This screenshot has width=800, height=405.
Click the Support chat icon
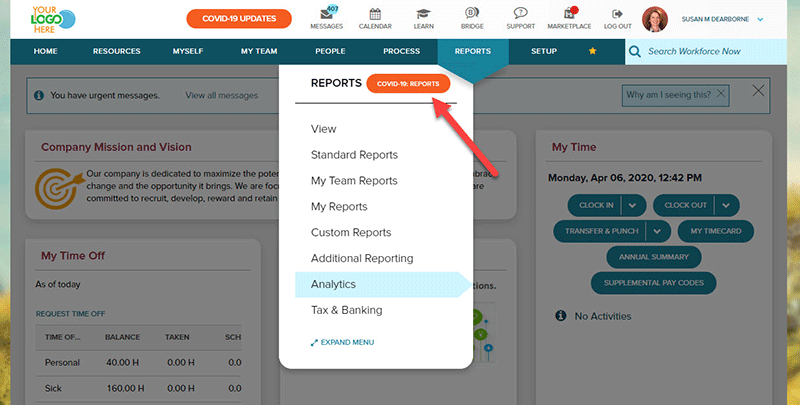tap(520, 15)
